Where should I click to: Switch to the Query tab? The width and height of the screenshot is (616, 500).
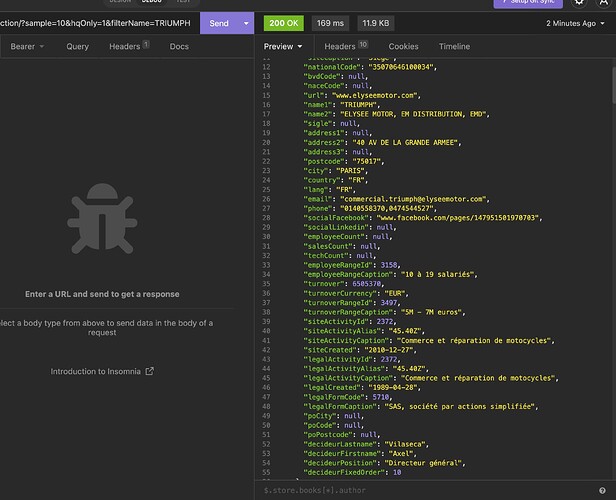[x=77, y=46]
